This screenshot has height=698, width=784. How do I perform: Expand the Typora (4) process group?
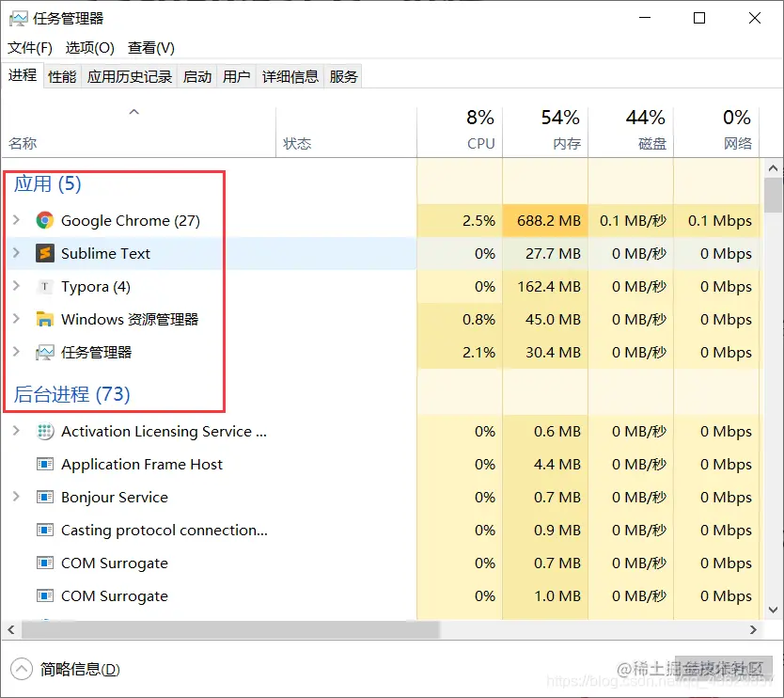tap(16, 286)
